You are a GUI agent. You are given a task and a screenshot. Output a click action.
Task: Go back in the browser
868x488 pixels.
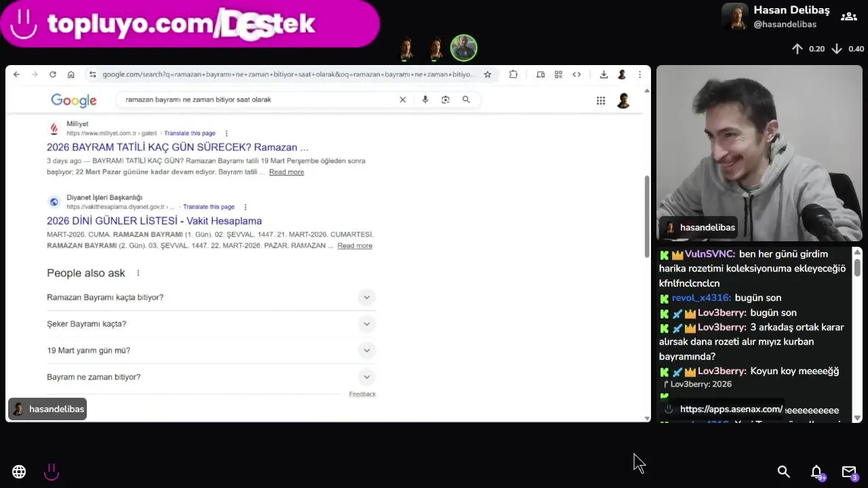click(x=16, y=75)
